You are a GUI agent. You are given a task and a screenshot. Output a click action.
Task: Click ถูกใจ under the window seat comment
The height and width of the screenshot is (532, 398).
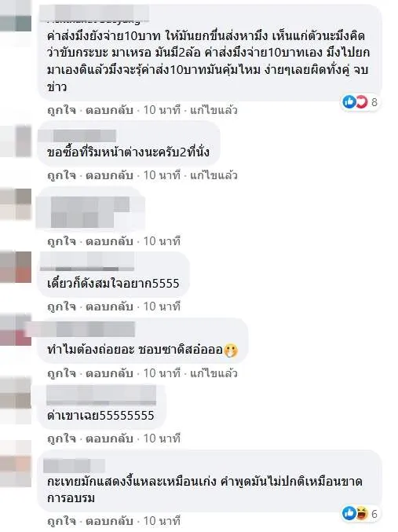click(62, 175)
